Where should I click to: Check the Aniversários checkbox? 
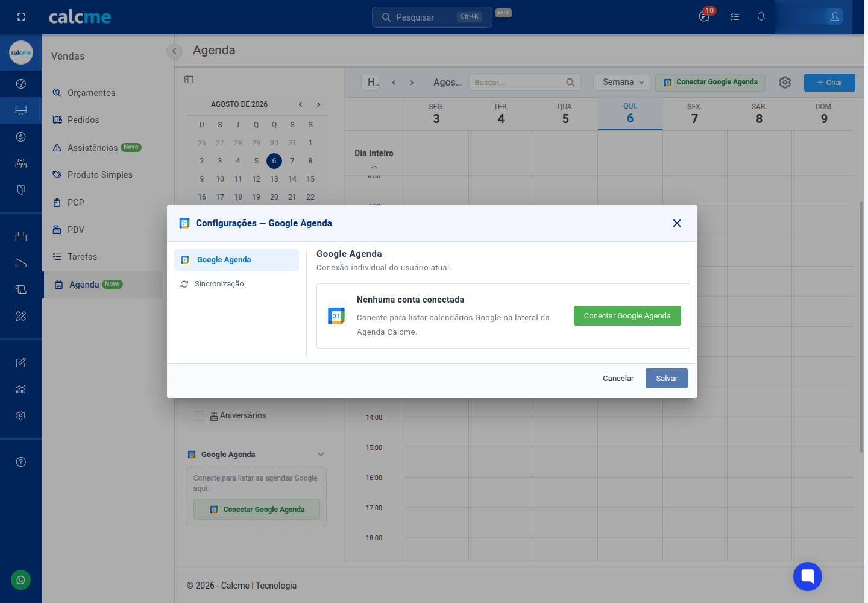pyautogui.click(x=200, y=416)
